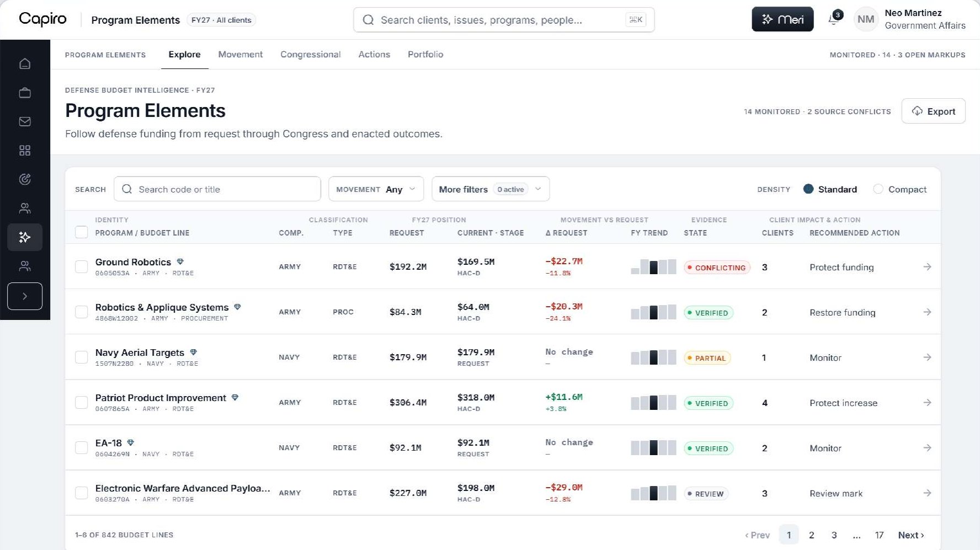Check the EA-18 row checkbox
Screen dimensions: 980x550
tap(82, 448)
